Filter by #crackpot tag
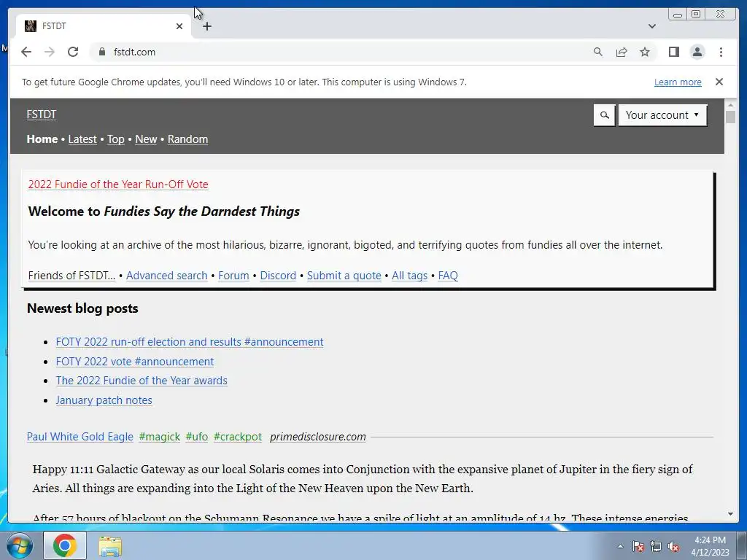This screenshot has height=560, width=747. (x=238, y=437)
